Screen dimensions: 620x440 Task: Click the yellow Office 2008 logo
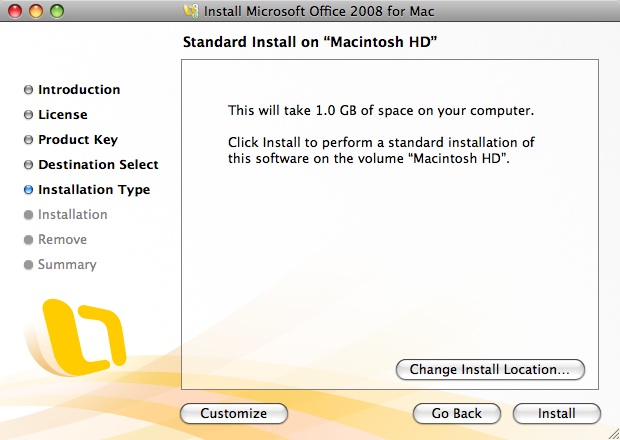pyautogui.click(x=77, y=336)
